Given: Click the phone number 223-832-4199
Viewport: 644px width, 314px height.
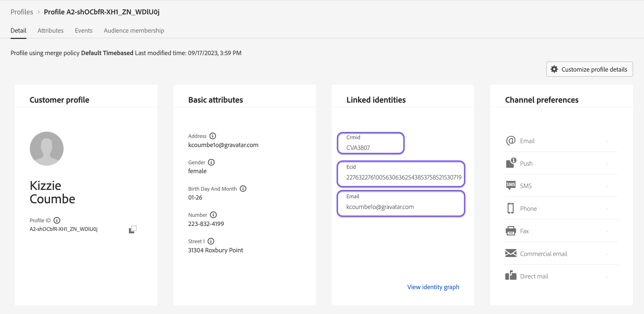Looking at the screenshot, I should [x=206, y=224].
